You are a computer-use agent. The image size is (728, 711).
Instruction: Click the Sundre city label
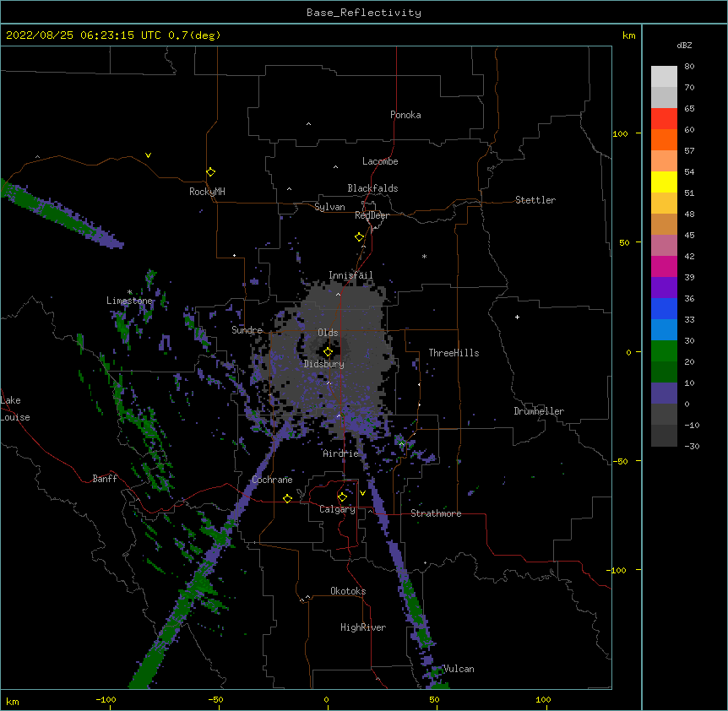click(247, 330)
